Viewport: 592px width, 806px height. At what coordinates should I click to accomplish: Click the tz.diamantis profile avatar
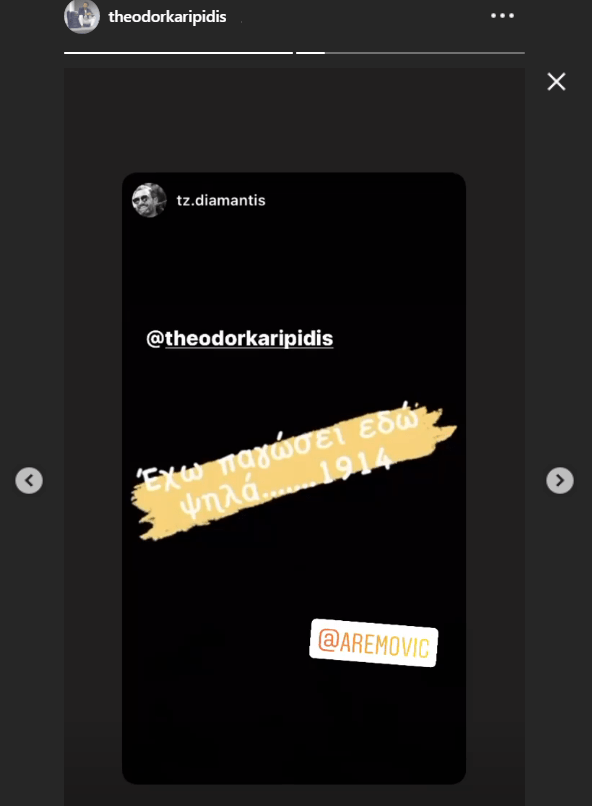149,200
